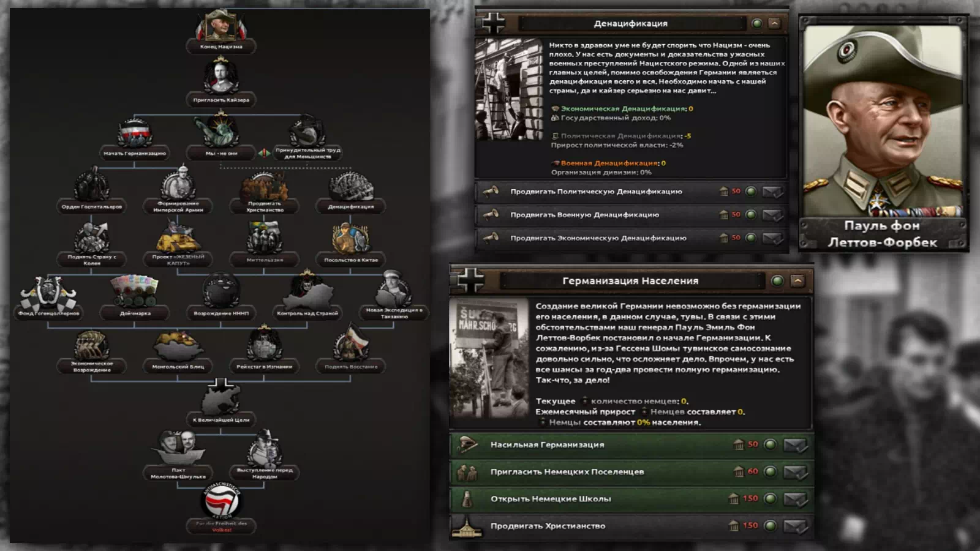Screen dimensions: 980x551
Task: Select Пригласить Немецких Поселенцев decision
Action: (631, 471)
